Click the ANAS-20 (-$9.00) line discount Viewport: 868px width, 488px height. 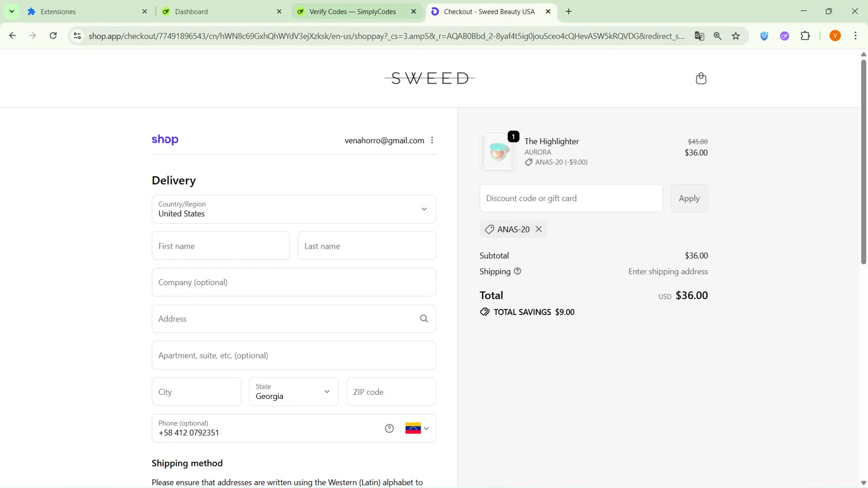pos(556,162)
